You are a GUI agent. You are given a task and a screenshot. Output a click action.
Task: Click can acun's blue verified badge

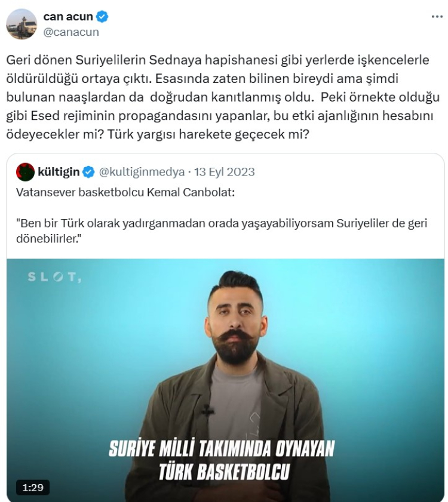tap(102, 16)
